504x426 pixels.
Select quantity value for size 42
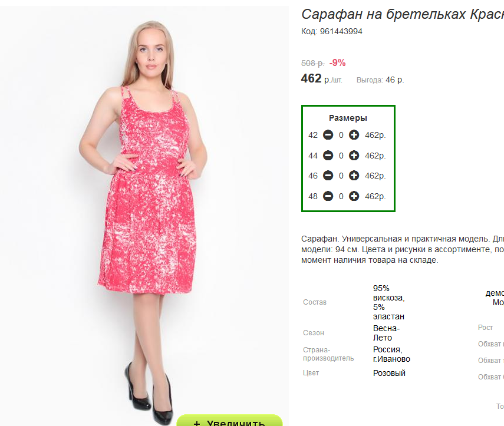coord(341,136)
